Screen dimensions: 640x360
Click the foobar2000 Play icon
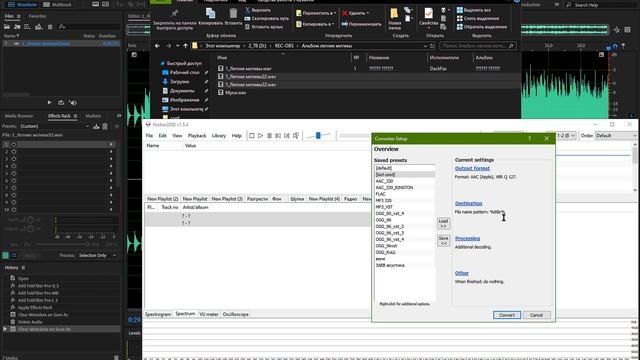260,136
